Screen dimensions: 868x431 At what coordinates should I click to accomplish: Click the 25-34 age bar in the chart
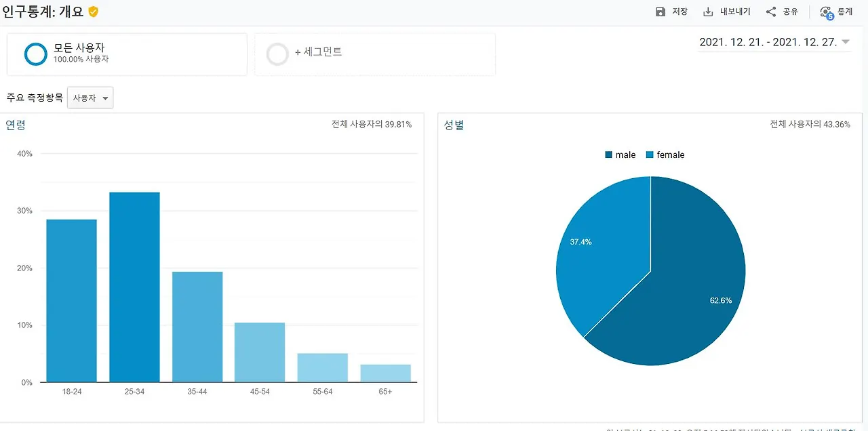click(x=134, y=285)
